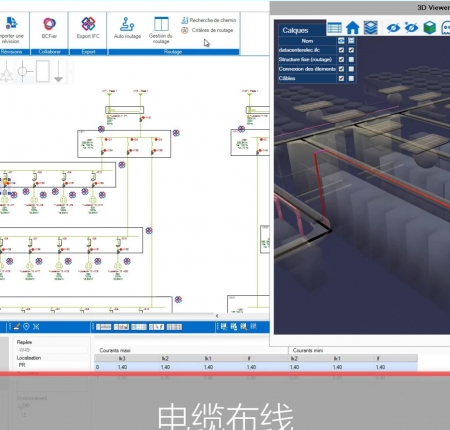Select the rectangle symbol in the palette

click(x=43, y=71)
